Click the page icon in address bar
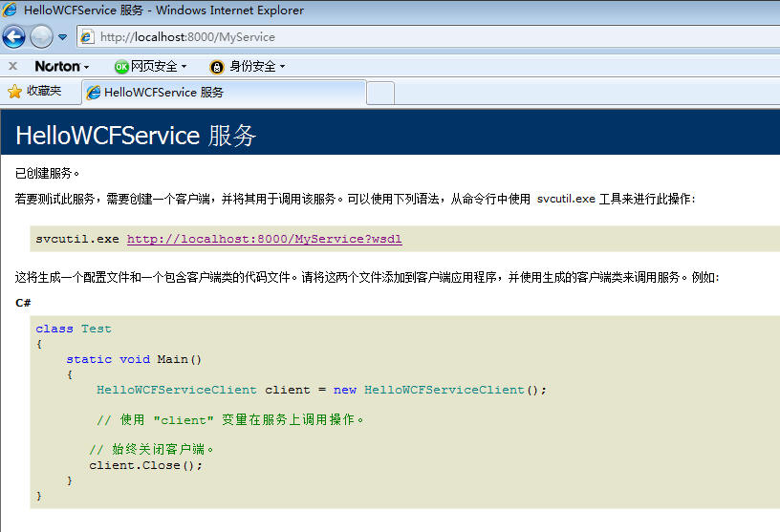Viewport: 780px width, 532px height. (x=88, y=37)
